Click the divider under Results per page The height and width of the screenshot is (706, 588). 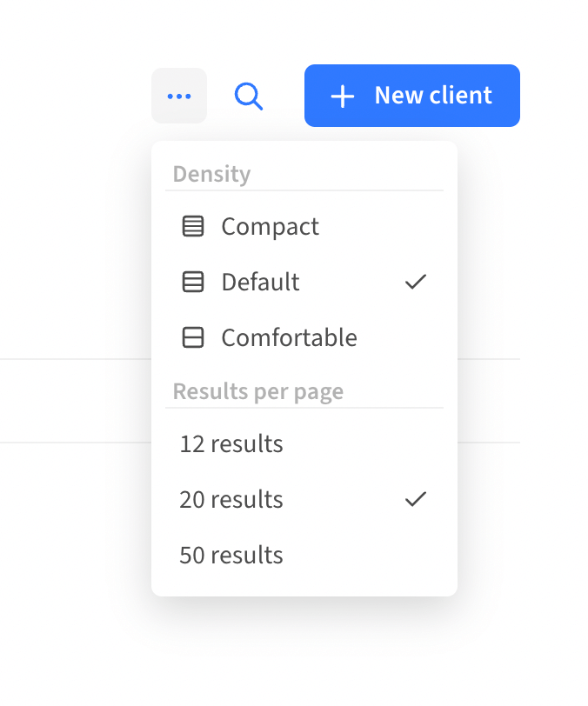click(x=304, y=408)
